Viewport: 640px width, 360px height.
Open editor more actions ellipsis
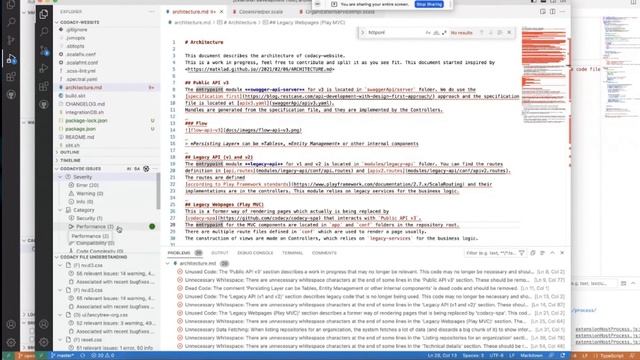(x=562, y=12)
